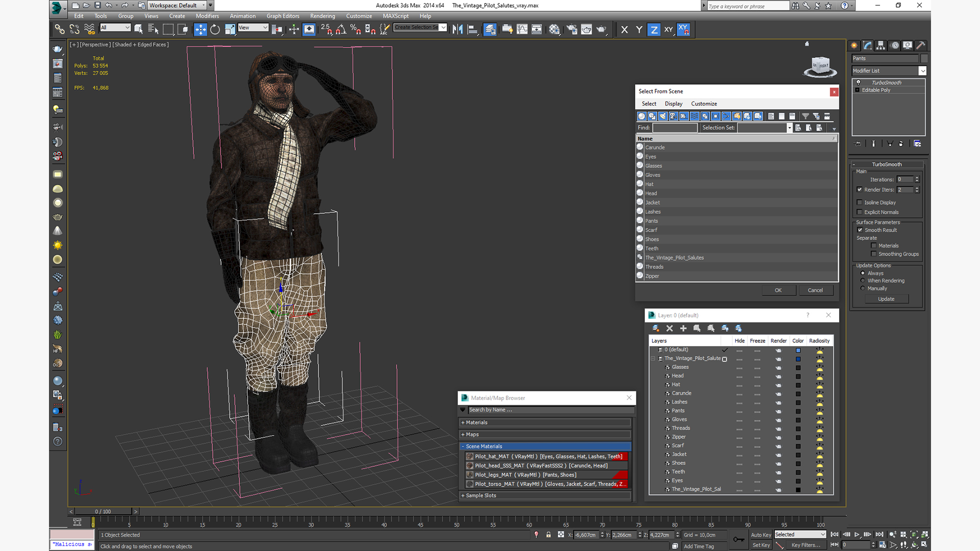Click the Mirror tool icon

[x=457, y=30]
